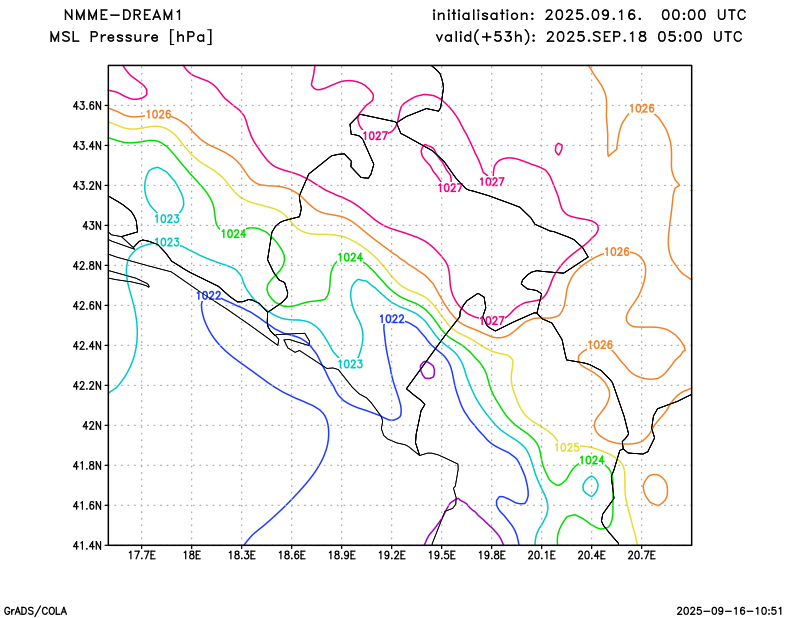The width and height of the screenshot is (800, 618).
Task: Select the 20.4E longitude axis label
Action: coord(591,555)
